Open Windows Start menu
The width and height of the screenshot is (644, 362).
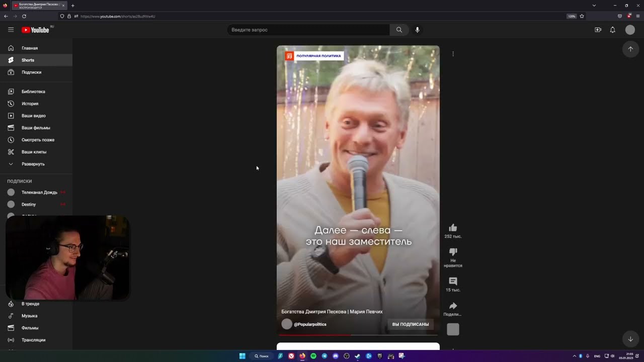pyautogui.click(x=242, y=356)
